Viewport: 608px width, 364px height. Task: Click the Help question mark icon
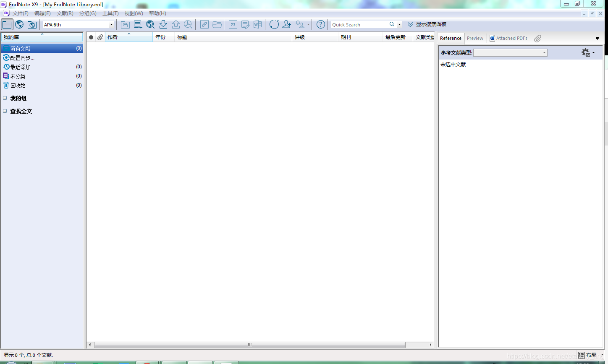(x=321, y=24)
